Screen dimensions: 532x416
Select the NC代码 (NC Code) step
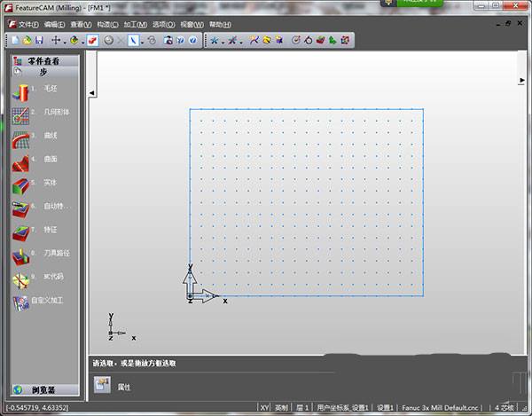tap(21, 279)
